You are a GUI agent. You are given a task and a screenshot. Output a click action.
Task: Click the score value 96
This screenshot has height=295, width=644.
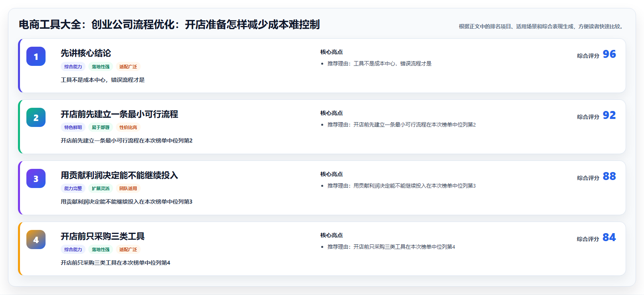click(609, 54)
